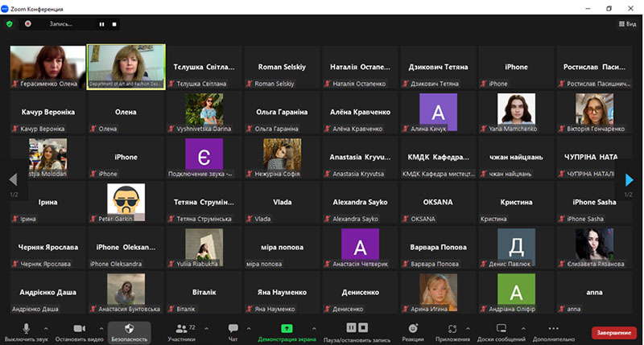Click the Alexandra Sayko participant tile
This screenshot has height=345, width=644.
click(x=360, y=202)
